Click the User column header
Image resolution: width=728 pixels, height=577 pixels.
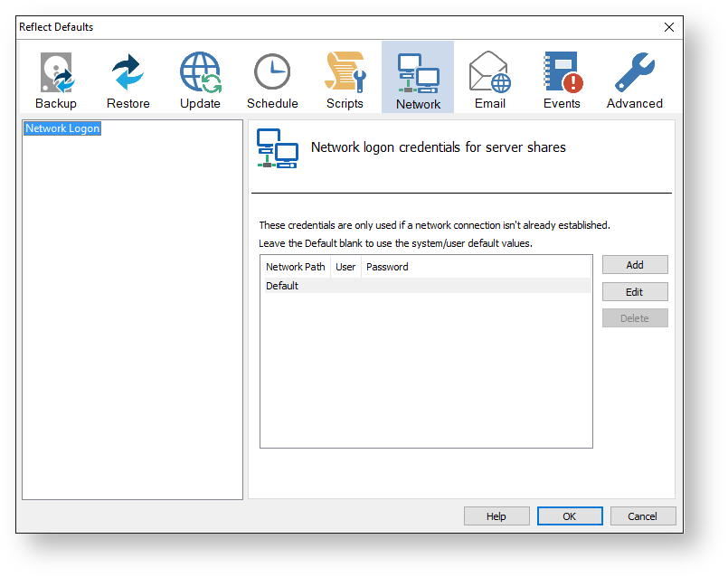click(x=345, y=267)
